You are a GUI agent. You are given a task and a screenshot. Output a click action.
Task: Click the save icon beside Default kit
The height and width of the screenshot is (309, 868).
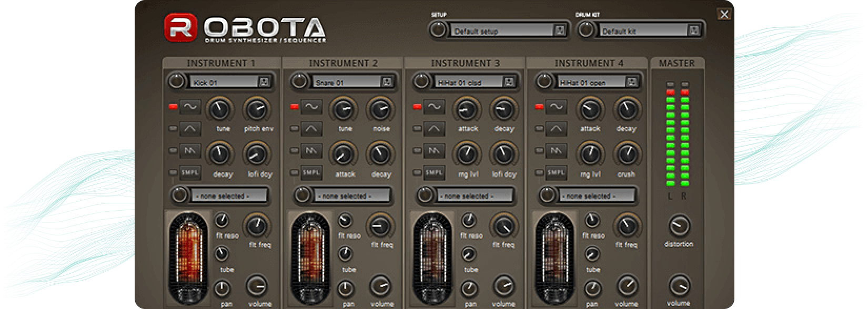click(694, 30)
